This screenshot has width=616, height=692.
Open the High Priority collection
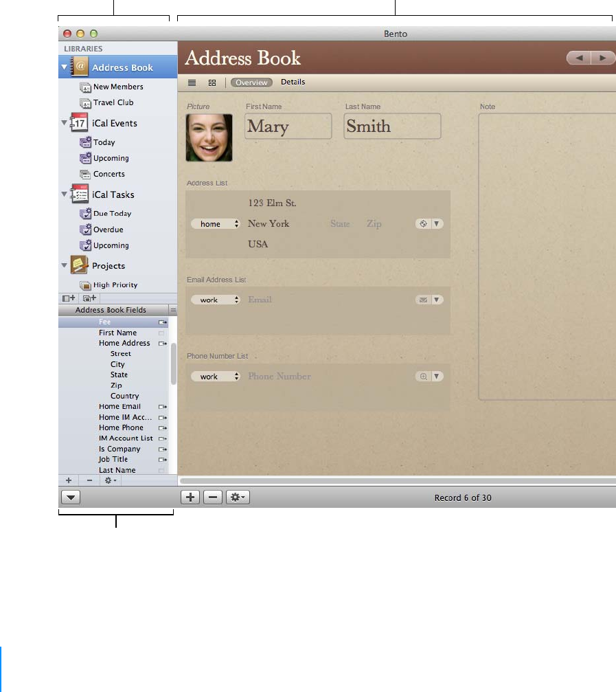109,285
